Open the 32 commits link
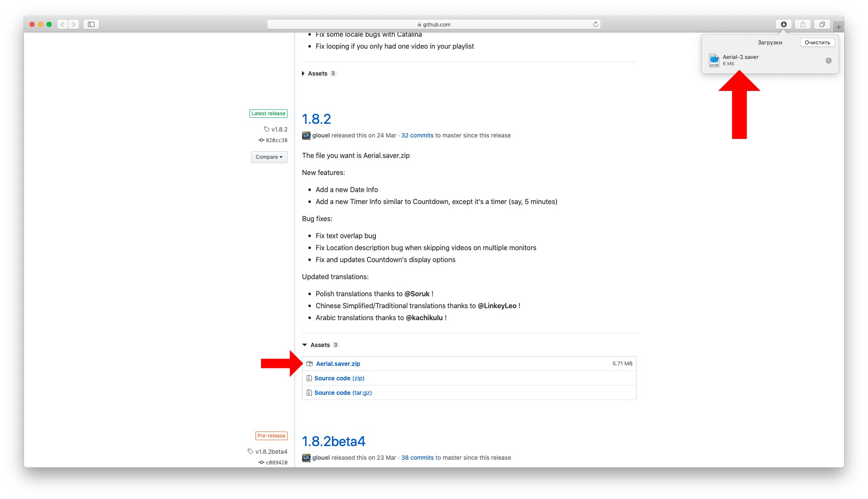Viewport: 868px width, 499px height. (417, 135)
